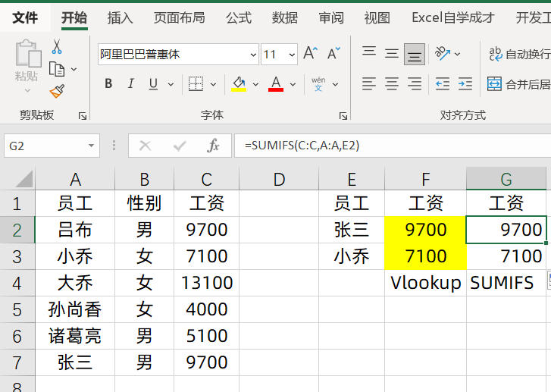551x392 pixels.
Task: Center text horizontally
Action: tap(392, 84)
